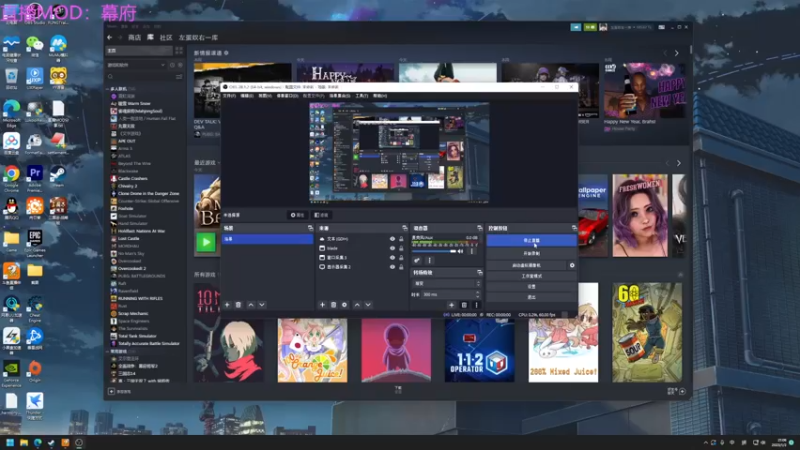This screenshot has height=450, width=800.
Task: Switch to Steam Community tab
Action: (166, 37)
